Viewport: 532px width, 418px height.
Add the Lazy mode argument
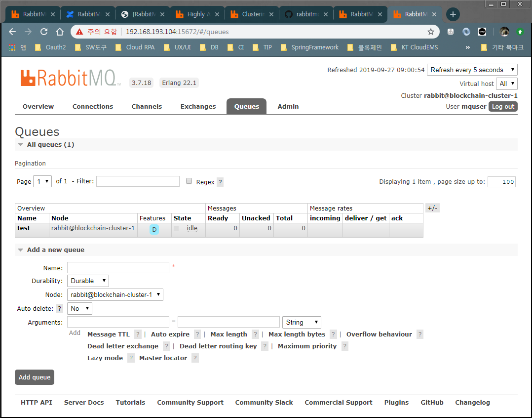(x=105, y=358)
